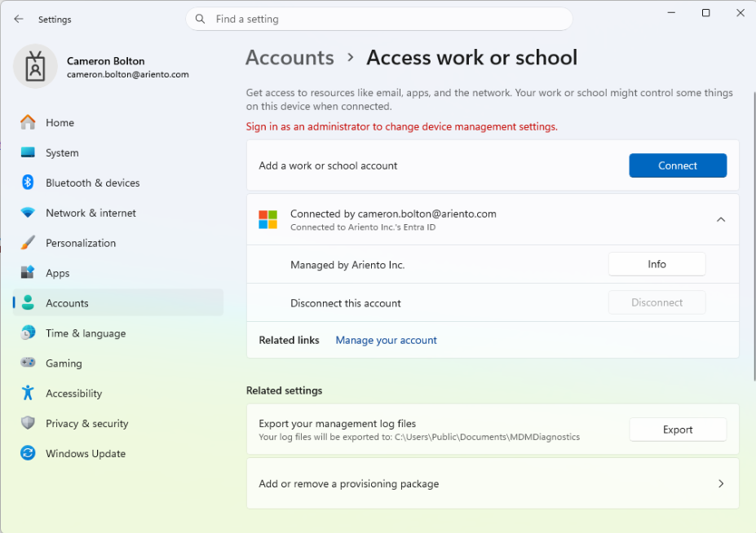Click the Accessibility figure icon
Viewport: 756px width, 533px height.
pos(28,394)
